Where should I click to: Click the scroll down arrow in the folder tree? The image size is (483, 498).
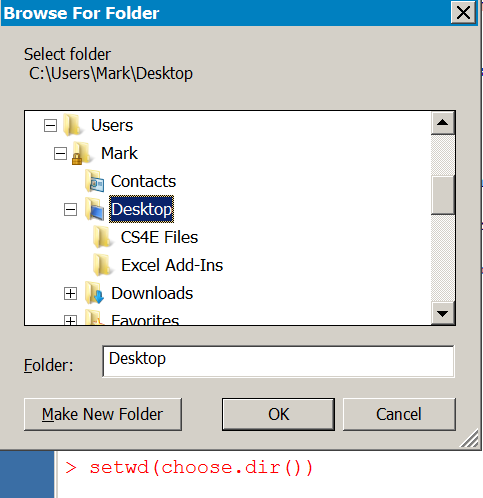point(443,313)
